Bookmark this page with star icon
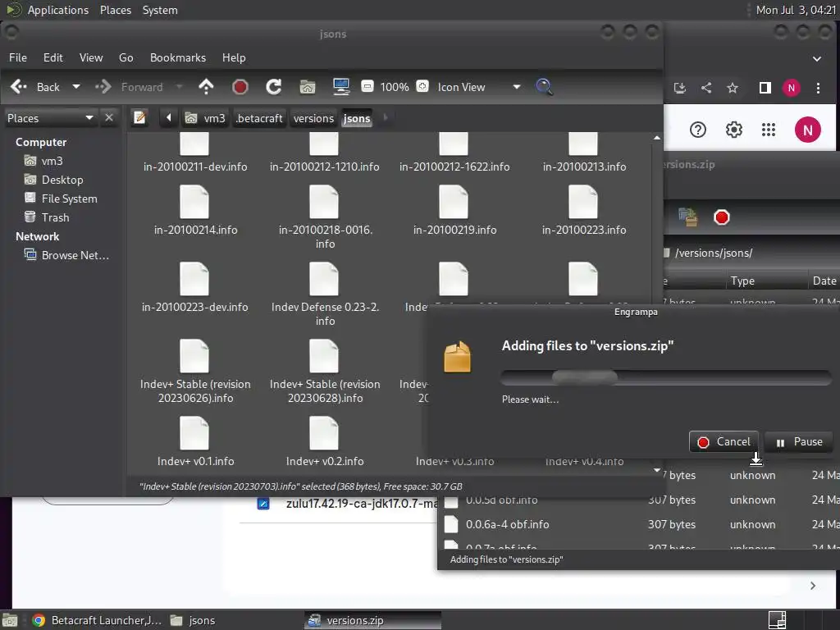The image size is (840, 630). 733,88
